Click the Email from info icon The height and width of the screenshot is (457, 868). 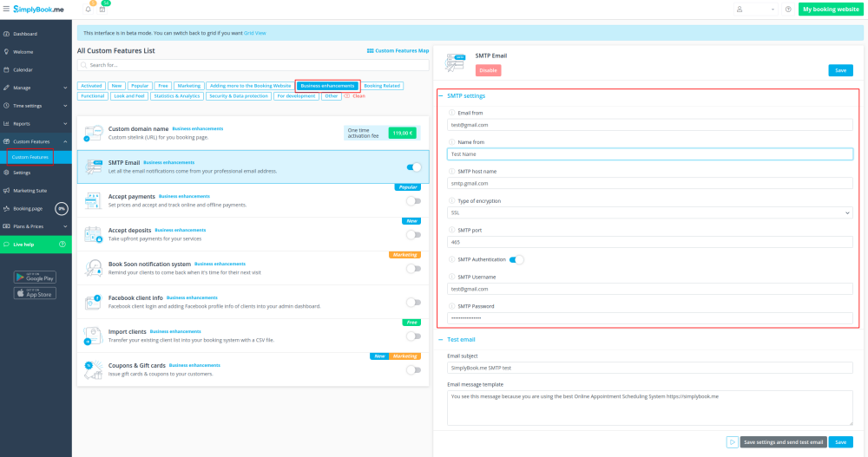[x=451, y=113]
